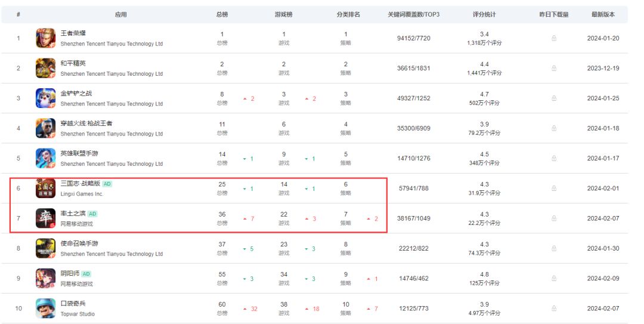Open the 三国志·战略版 app icon
This screenshot has width=644, height=324.
pyautogui.click(x=45, y=189)
